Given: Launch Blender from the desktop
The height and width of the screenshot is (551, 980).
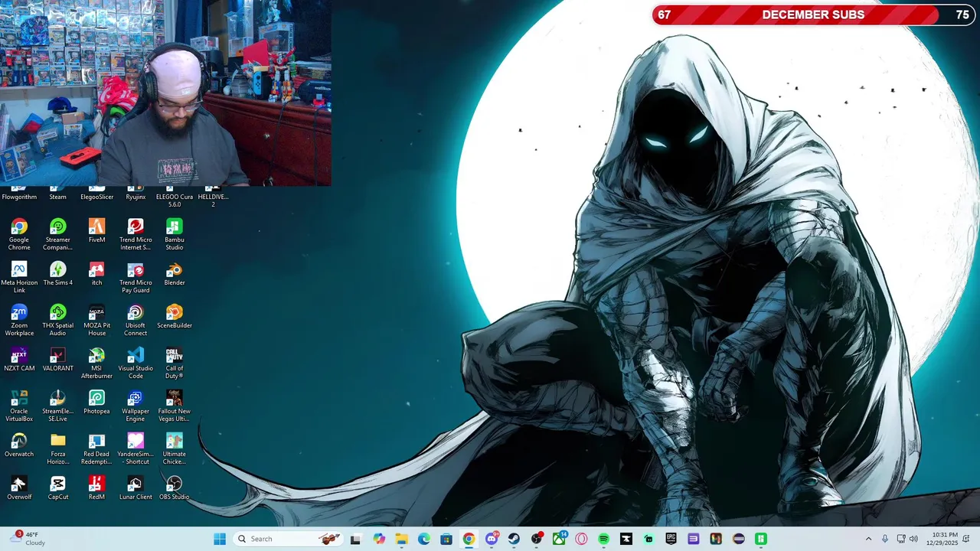Looking at the screenshot, I should 175,273.
